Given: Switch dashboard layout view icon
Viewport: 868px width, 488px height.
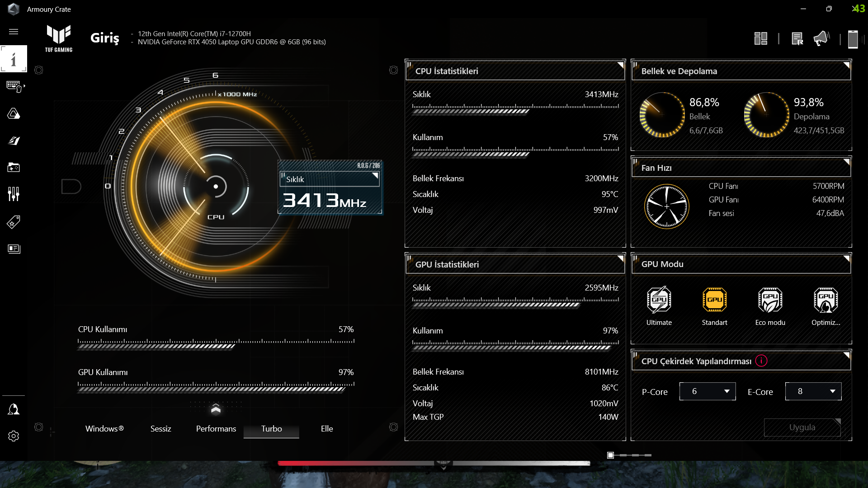Looking at the screenshot, I should coord(761,39).
